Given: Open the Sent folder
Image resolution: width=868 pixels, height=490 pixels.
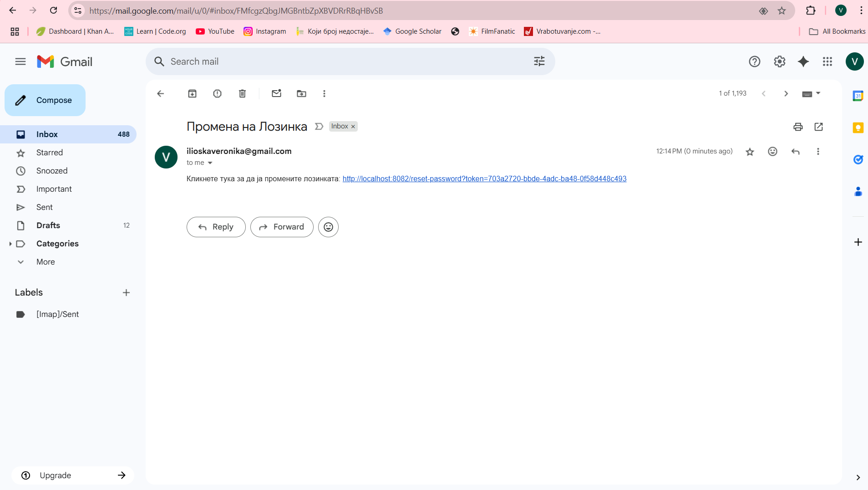Looking at the screenshot, I should (45, 207).
